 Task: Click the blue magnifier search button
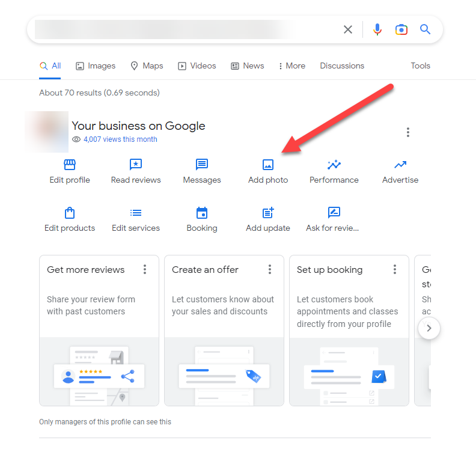pos(425,29)
